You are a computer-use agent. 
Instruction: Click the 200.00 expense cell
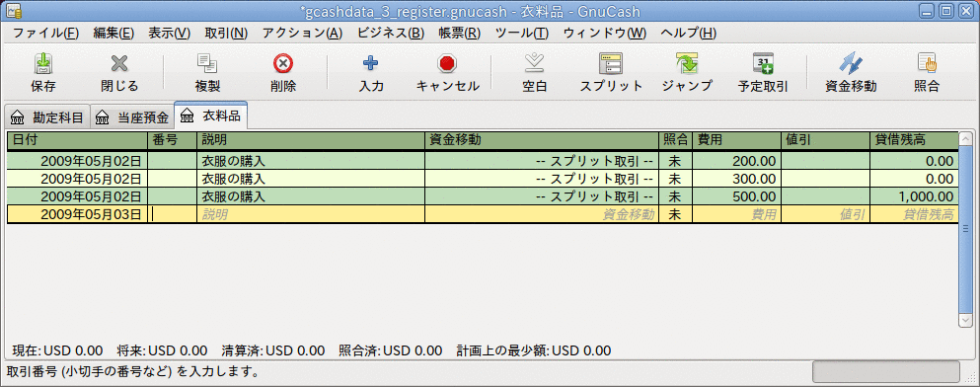737,161
